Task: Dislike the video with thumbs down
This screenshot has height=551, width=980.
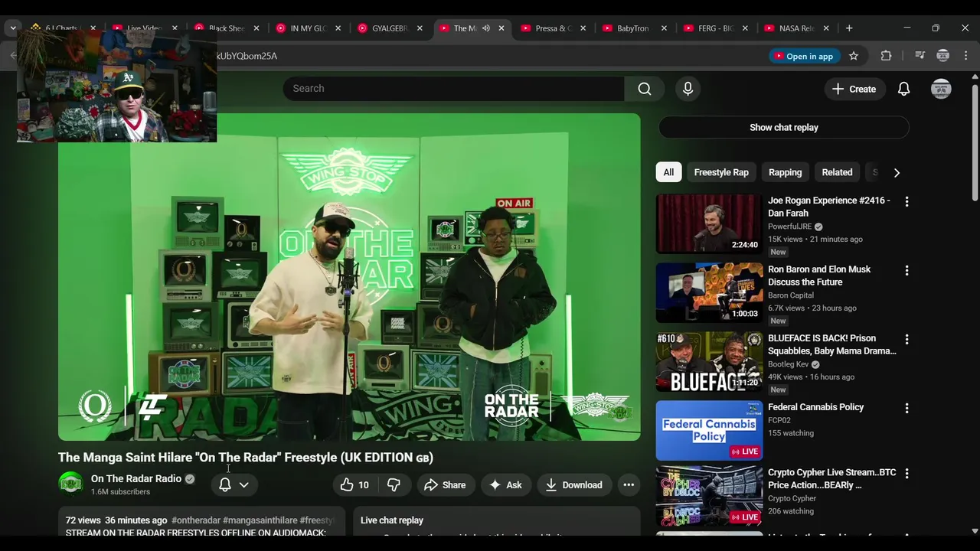Action: [x=394, y=485]
